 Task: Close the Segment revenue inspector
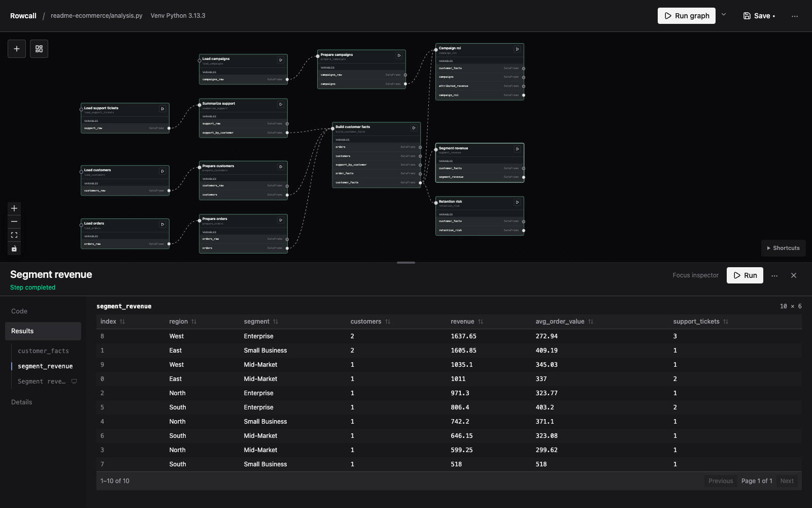click(794, 275)
